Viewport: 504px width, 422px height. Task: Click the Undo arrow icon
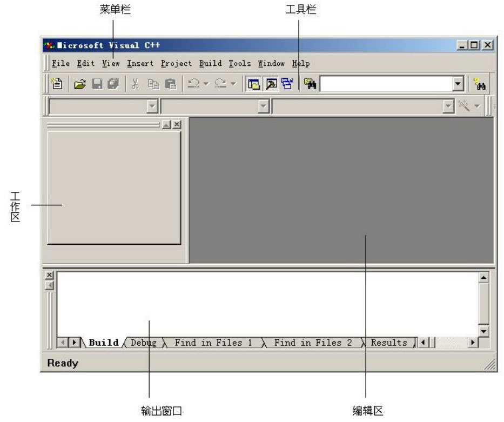[x=193, y=84]
